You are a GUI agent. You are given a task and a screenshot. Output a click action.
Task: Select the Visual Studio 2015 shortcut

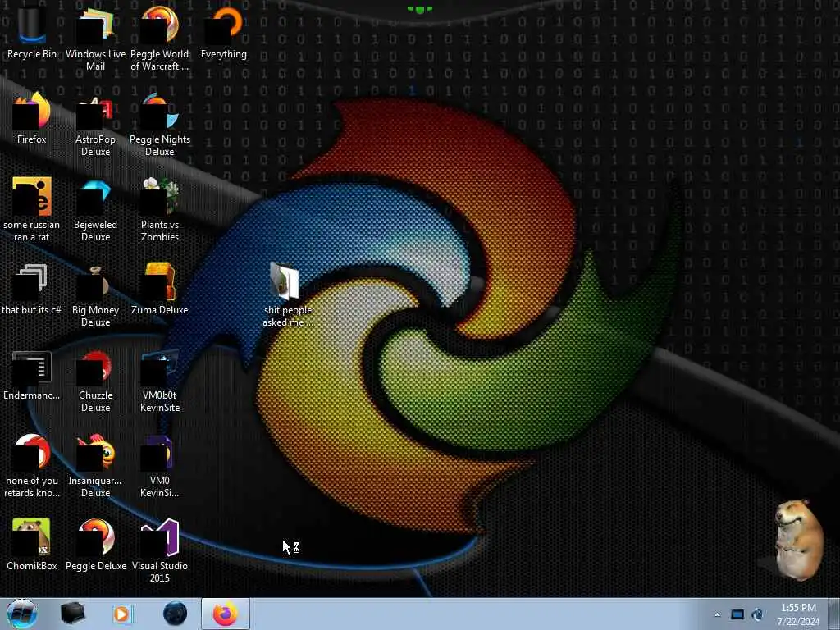tap(160, 551)
